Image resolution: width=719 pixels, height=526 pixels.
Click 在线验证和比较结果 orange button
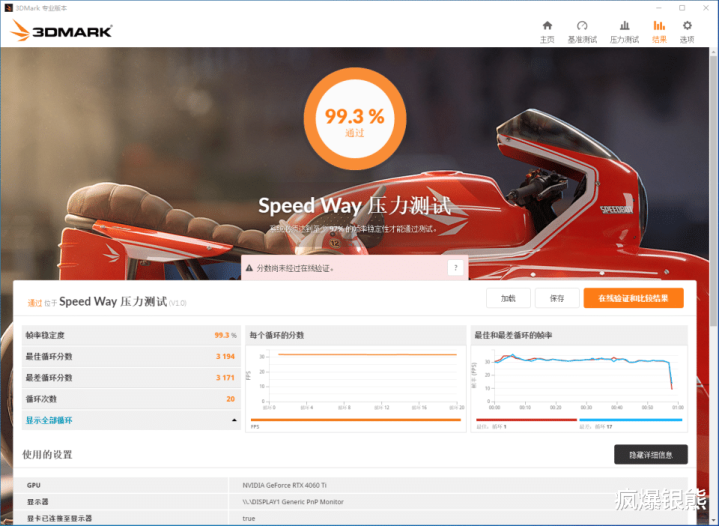coord(633,299)
